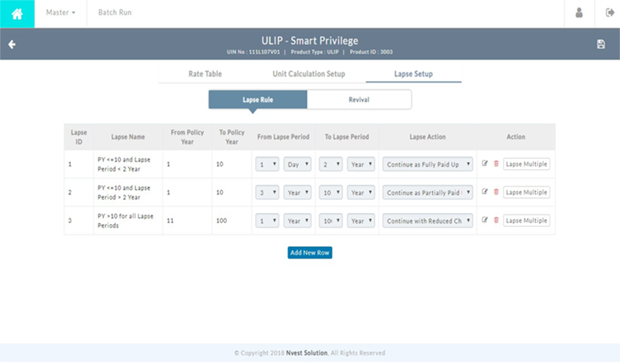Open Batch Run in the top navigation
The height and width of the screenshot is (364, 620).
[x=115, y=13]
